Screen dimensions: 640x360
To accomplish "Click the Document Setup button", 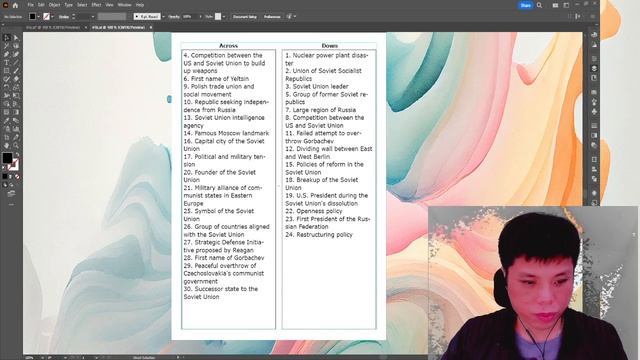I will pos(245,17).
